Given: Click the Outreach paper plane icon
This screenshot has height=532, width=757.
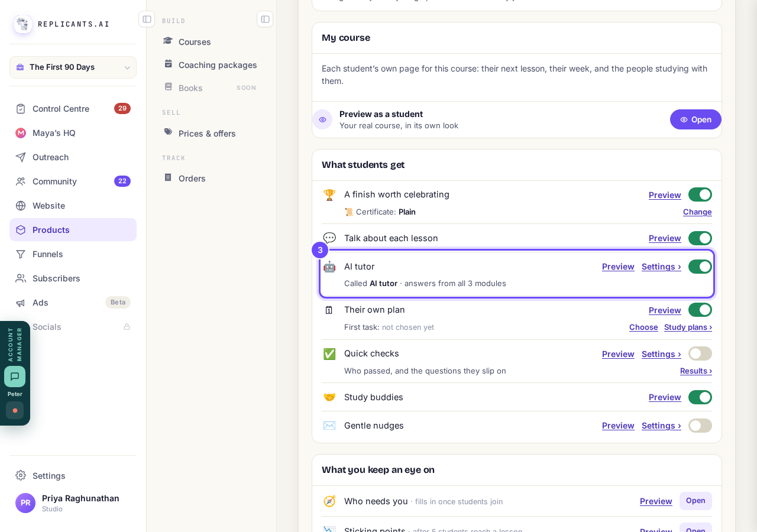Looking at the screenshot, I should pyautogui.click(x=21, y=157).
